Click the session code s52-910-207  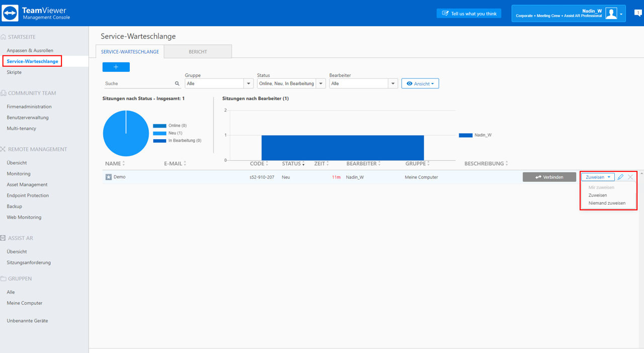coord(262,178)
